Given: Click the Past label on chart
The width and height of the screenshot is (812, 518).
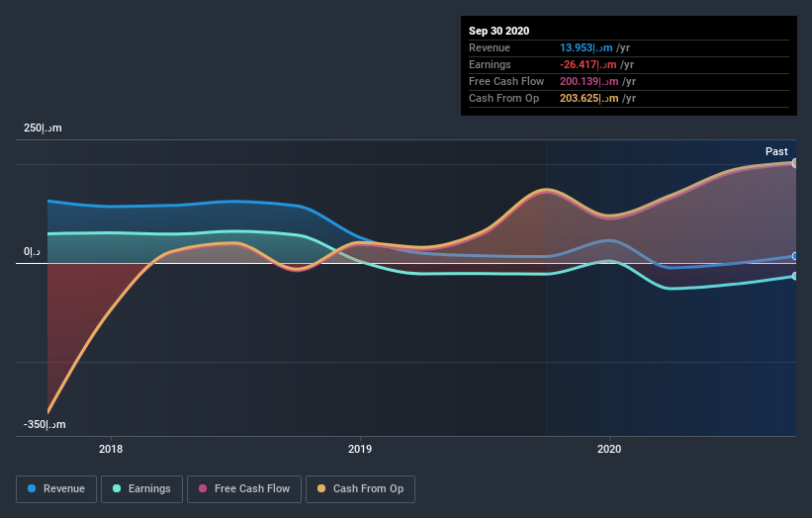Looking at the screenshot, I should tap(776, 151).
